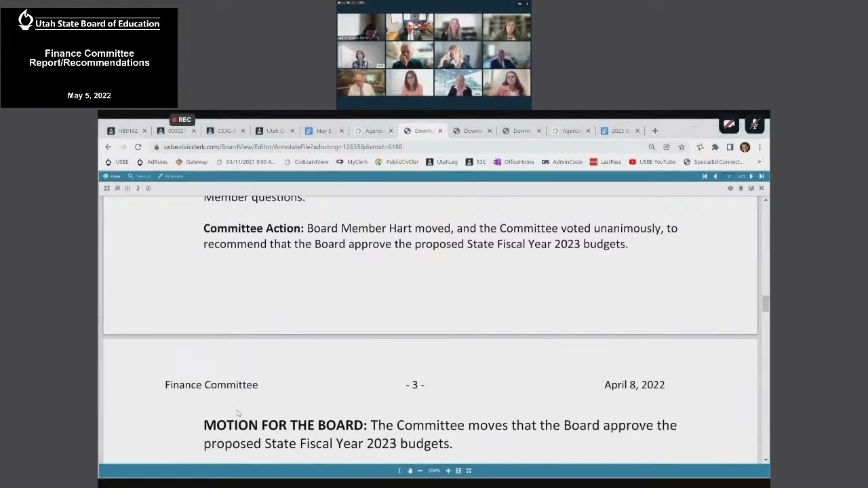Go to previous page of document
868x488 pixels.
click(715, 176)
